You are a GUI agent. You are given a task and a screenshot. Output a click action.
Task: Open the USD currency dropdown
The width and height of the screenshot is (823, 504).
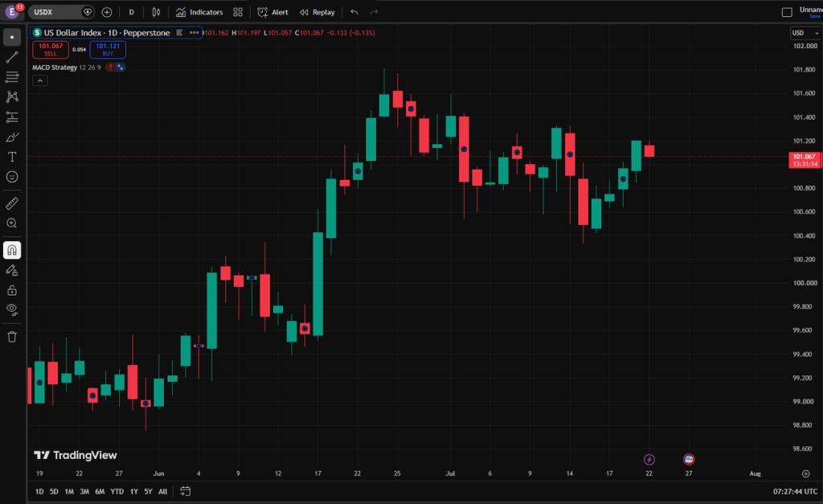coord(805,32)
